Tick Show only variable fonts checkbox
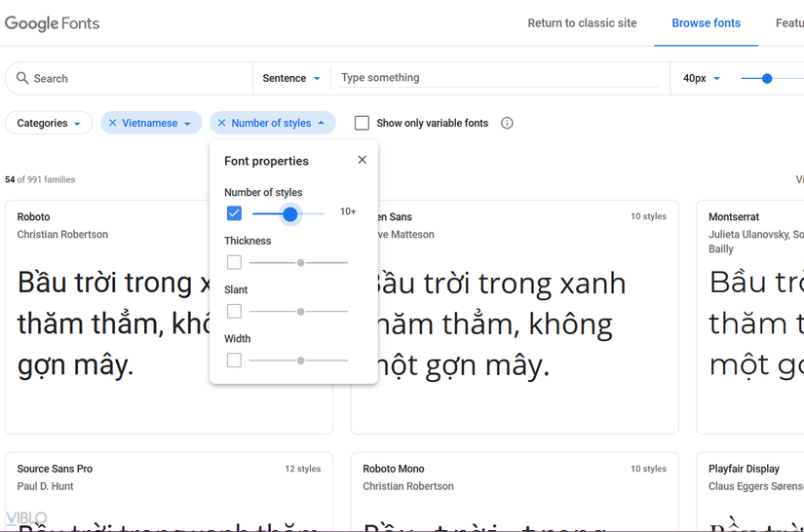Image resolution: width=804 pixels, height=532 pixels. pos(362,123)
